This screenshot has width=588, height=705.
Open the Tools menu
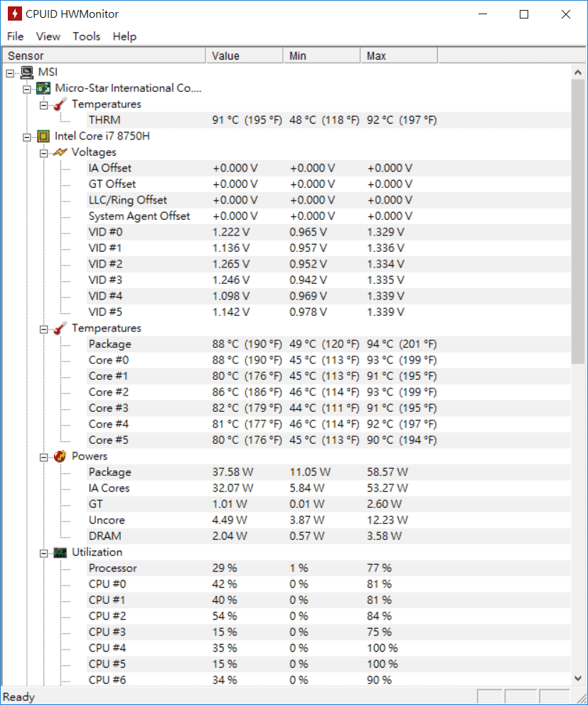pos(86,36)
